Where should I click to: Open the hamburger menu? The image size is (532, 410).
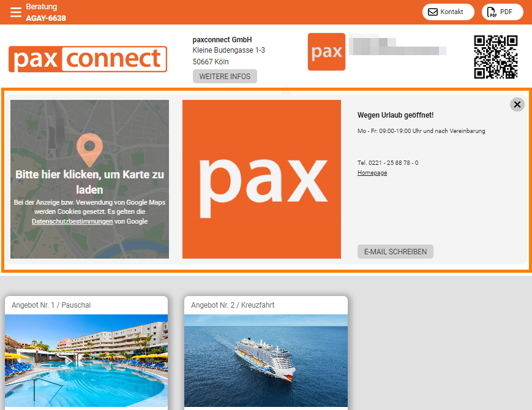(x=15, y=12)
